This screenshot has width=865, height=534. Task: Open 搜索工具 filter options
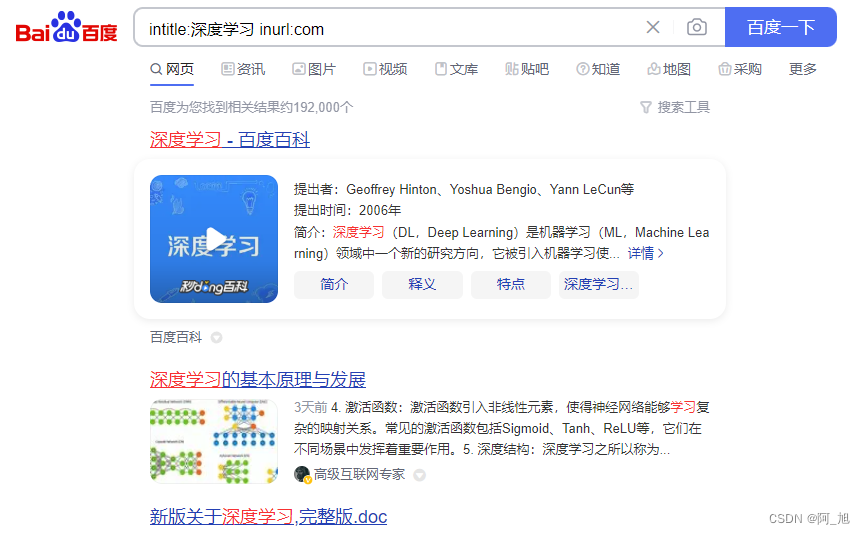tap(675, 107)
